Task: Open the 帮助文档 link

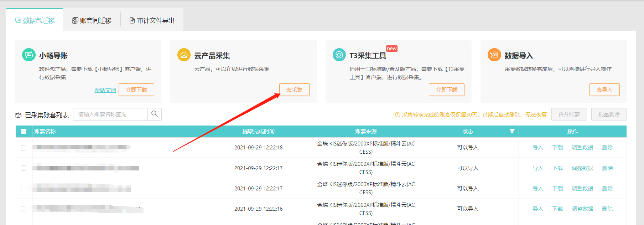Action: pos(105,90)
